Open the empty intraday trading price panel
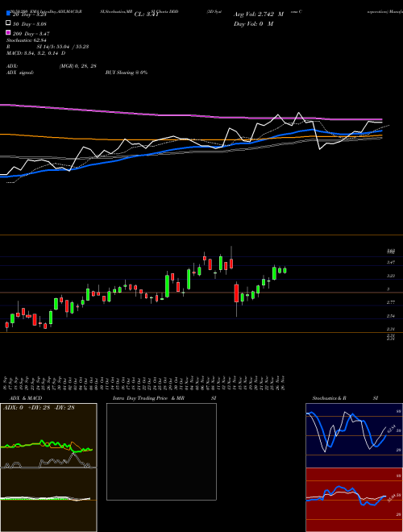 pos(161,451)
